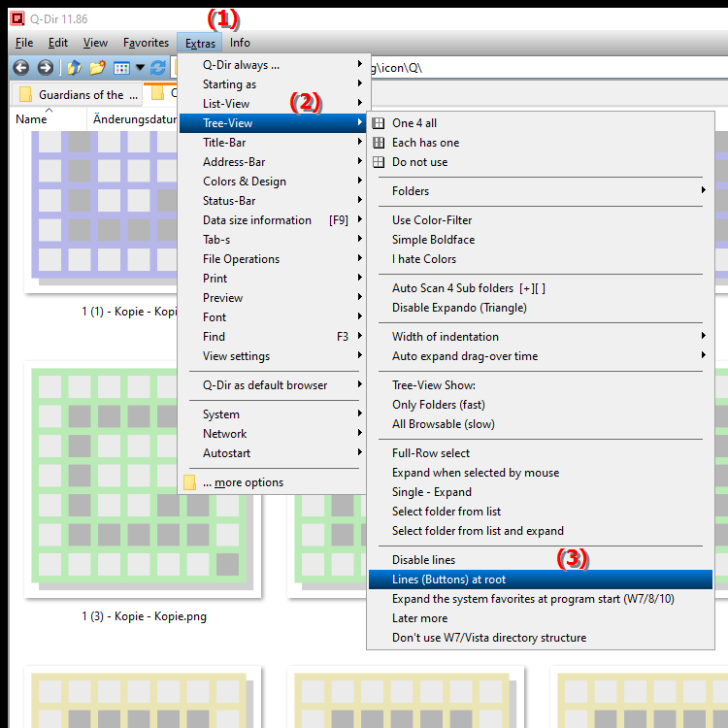Open Data size information submenu
728x728 pixels.
[273, 220]
